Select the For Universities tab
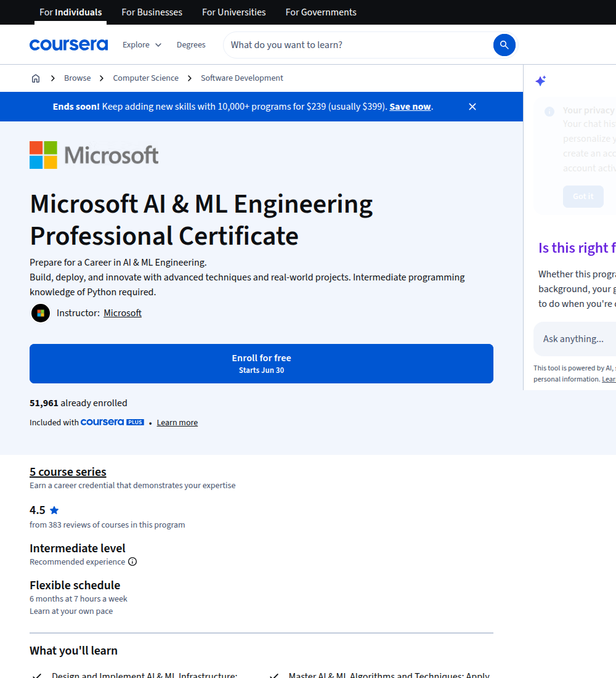The height and width of the screenshot is (678, 616). tap(234, 12)
